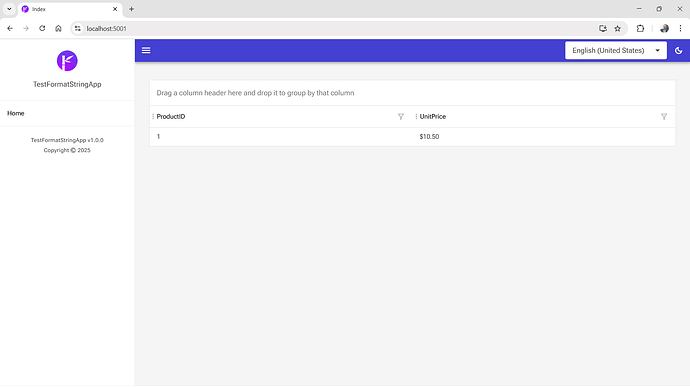
Task: Open the UnitPrice column filter
Action: [x=664, y=117]
